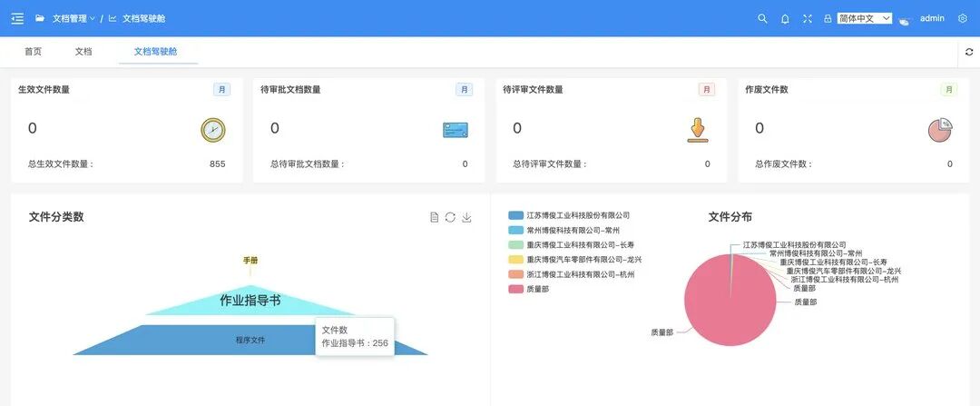
Task: Click the folder icon in the breadcrumb
Action: tap(40, 18)
